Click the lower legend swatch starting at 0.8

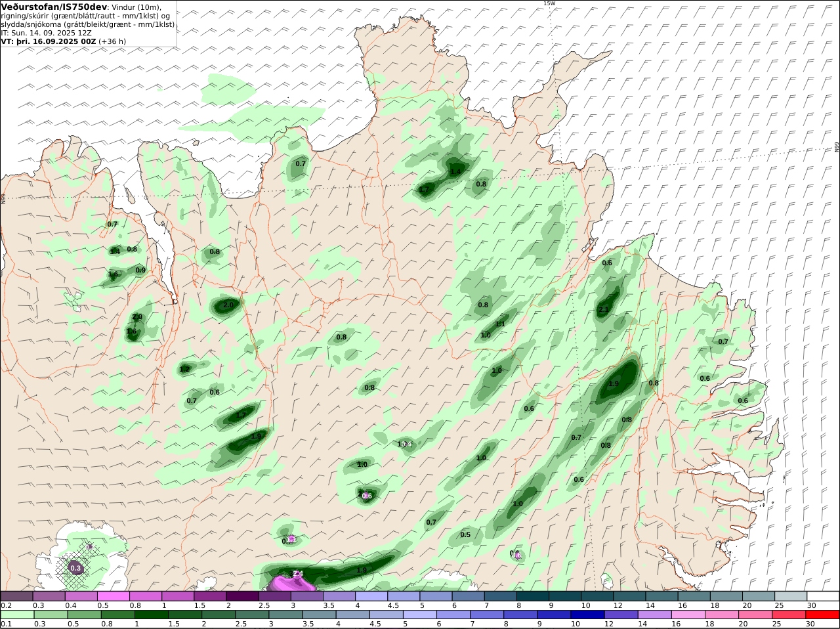pyautogui.click(x=117, y=615)
